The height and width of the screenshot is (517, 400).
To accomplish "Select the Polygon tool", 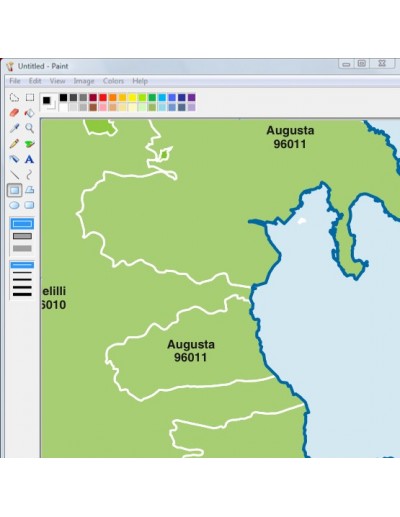I will tap(30, 190).
